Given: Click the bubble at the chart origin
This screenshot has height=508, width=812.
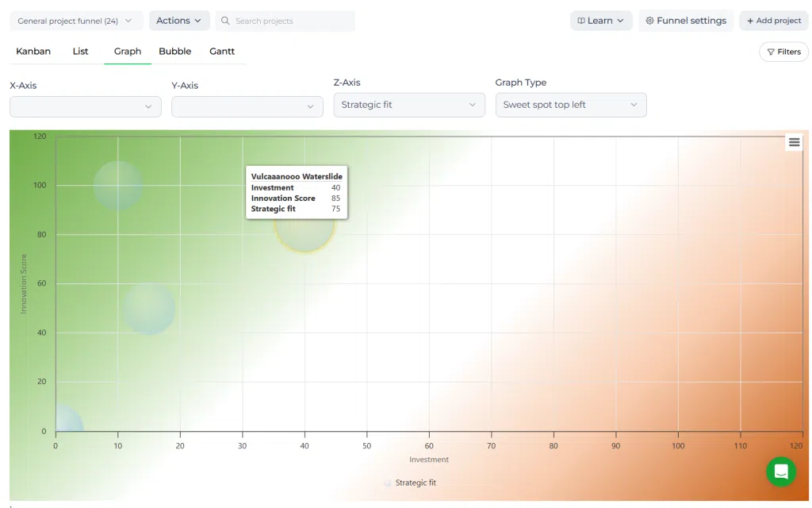Looking at the screenshot, I should pos(67,419).
